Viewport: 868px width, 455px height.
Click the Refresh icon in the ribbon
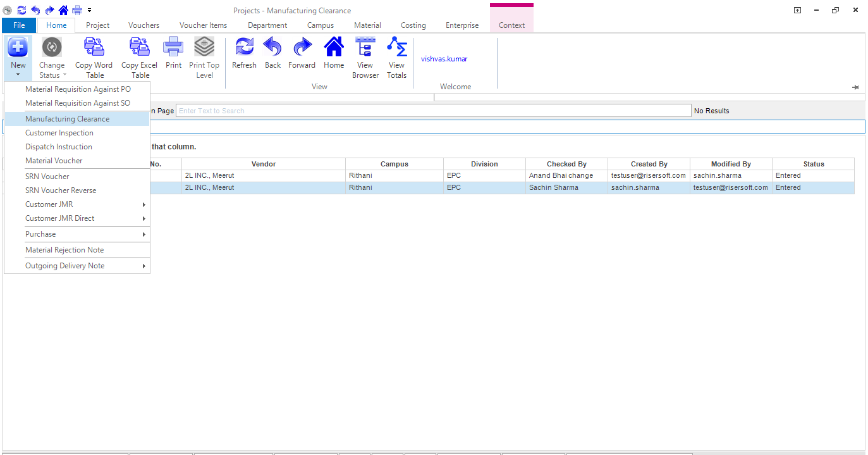point(244,47)
